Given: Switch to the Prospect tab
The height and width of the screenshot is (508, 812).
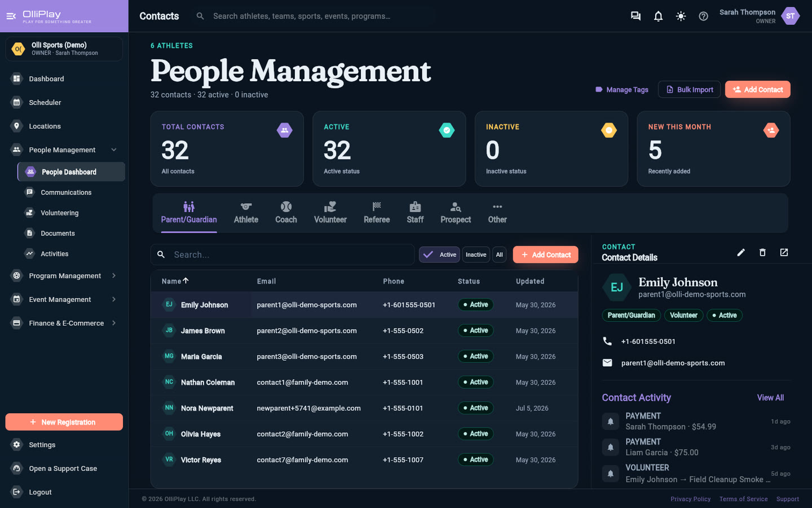Looking at the screenshot, I should click(x=456, y=213).
